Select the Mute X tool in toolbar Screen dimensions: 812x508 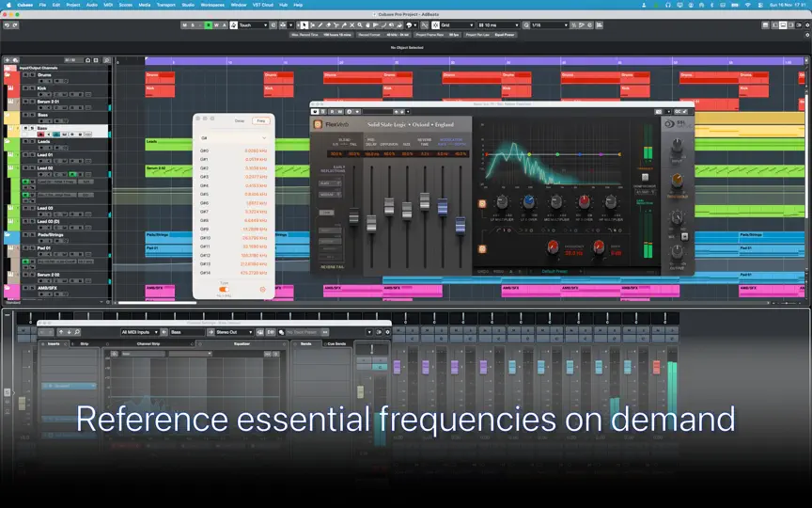(x=351, y=24)
